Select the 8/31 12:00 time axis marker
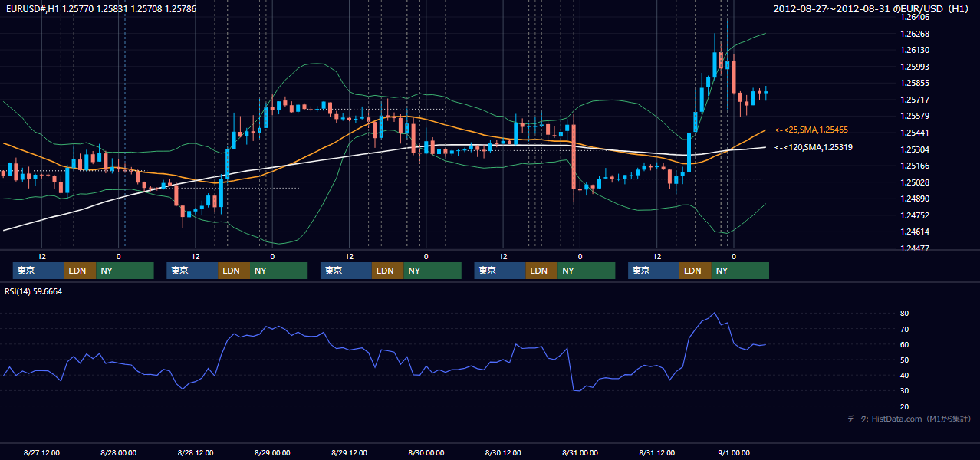 click(x=657, y=452)
